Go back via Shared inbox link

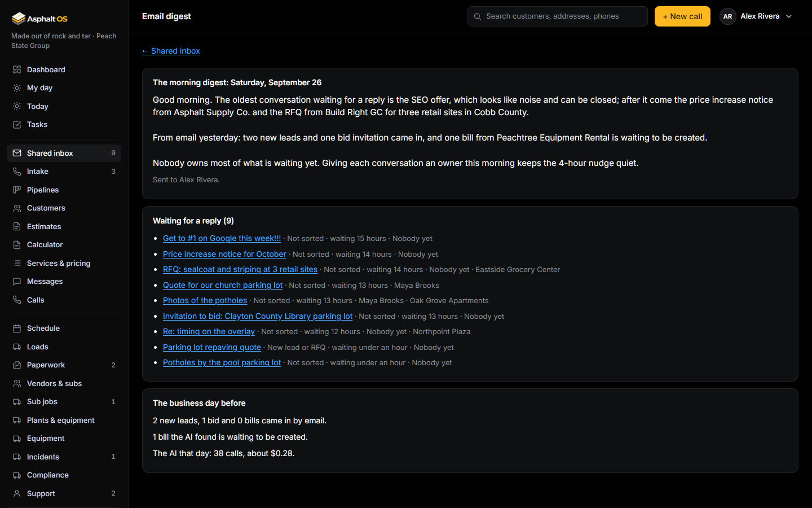(x=171, y=51)
